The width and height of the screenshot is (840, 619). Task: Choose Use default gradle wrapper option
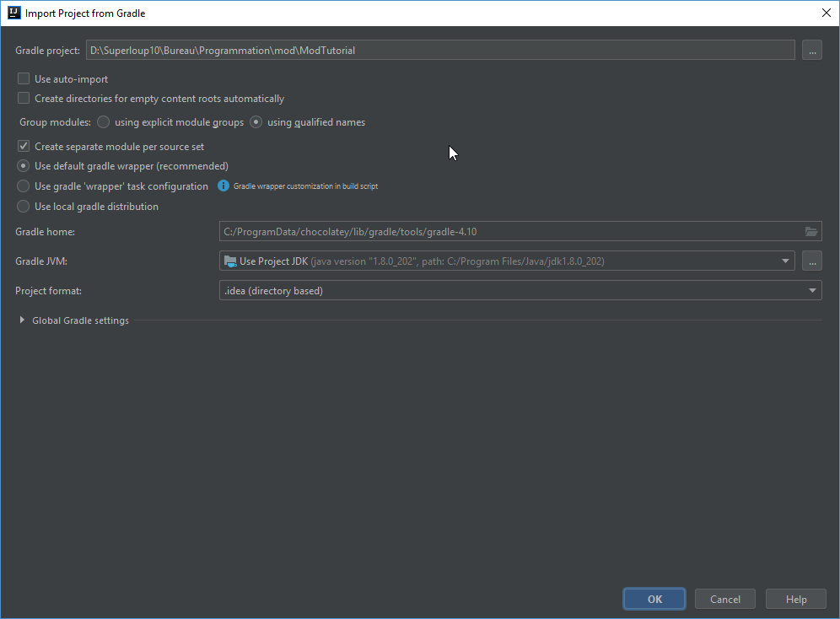coord(24,166)
